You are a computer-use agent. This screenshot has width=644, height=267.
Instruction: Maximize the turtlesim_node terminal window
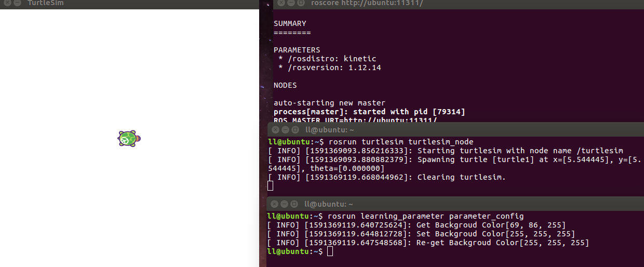point(294,130)
